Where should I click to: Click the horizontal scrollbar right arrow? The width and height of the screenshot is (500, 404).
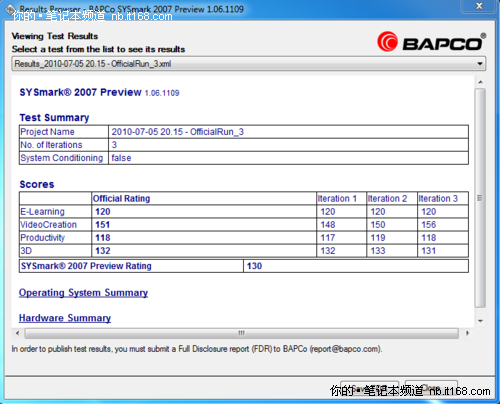pos(467,333)
